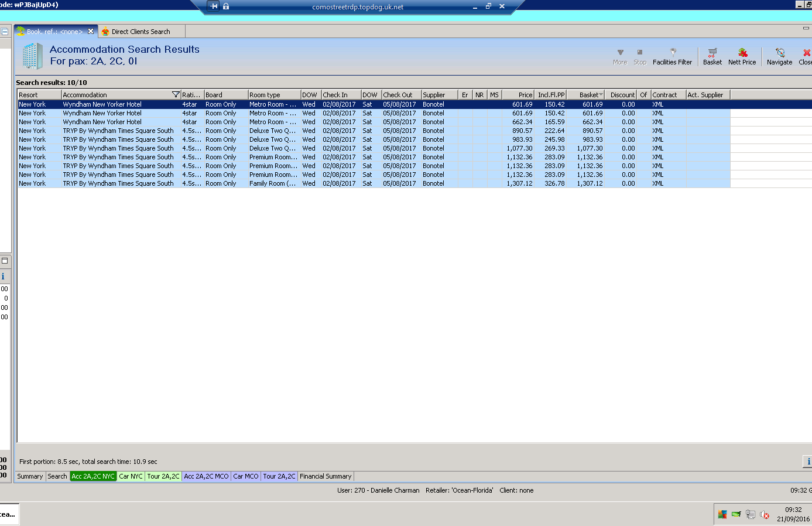Sort by the Check In column header
This screenshot has width=812, height=526.
pyautogui.click(x=341, y=95)
